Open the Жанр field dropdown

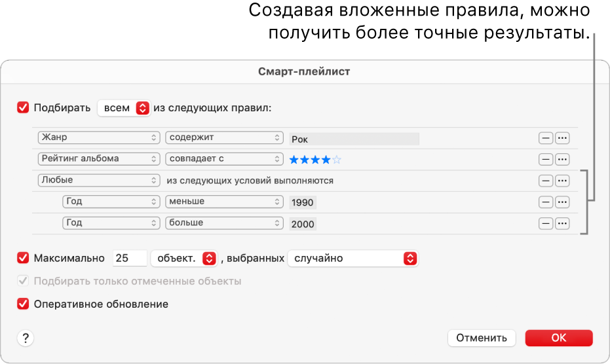click(98, 138)
